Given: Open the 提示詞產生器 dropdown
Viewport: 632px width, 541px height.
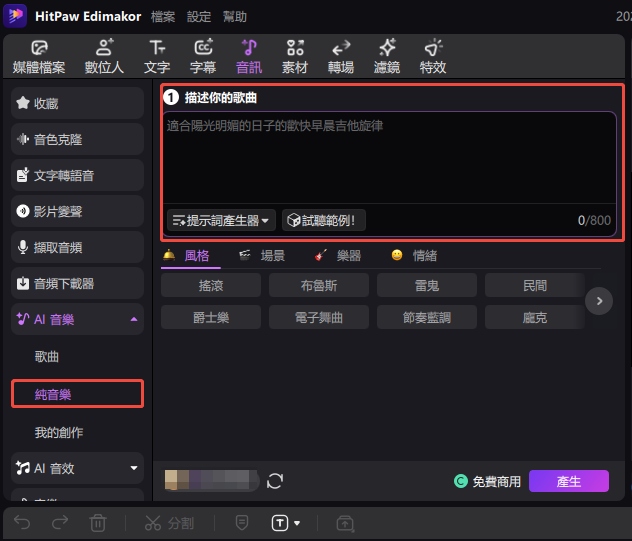Looking at the screenshot, I should (x=221, y=220).
